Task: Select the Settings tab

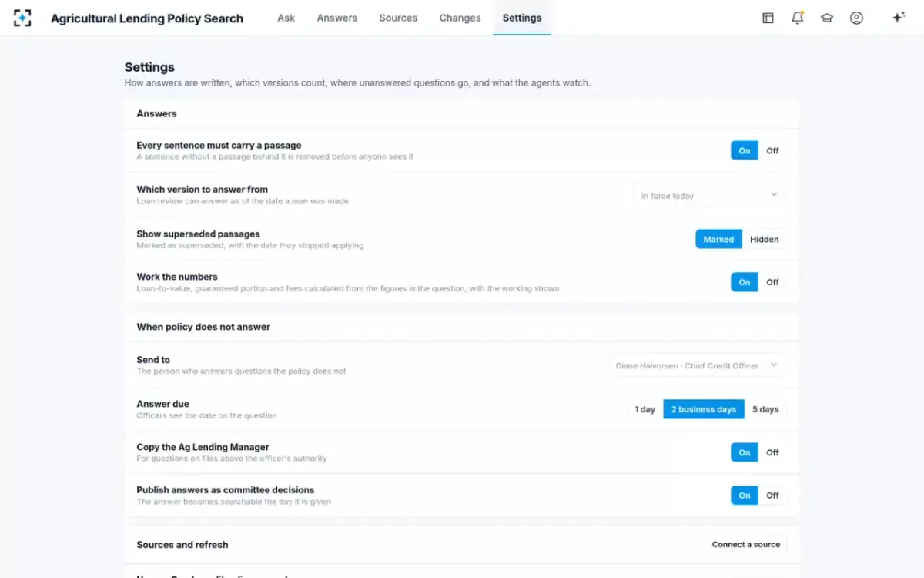Action: [522, 18]
